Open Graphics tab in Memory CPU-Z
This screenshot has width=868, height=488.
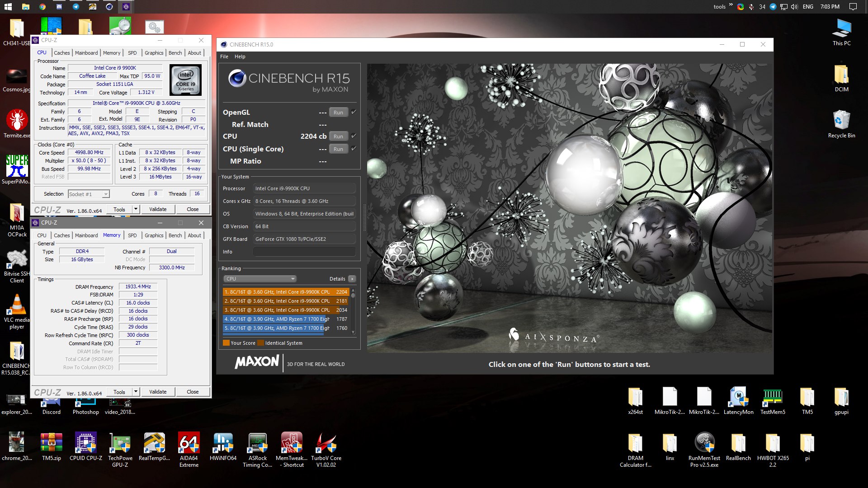154,235
